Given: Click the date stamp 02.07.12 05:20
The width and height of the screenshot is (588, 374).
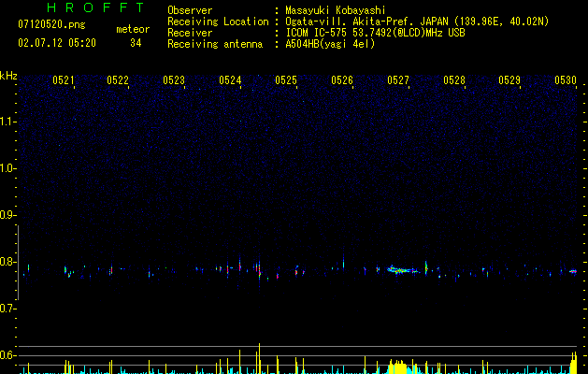Looking at the screenshot, I should coord(57,43).
